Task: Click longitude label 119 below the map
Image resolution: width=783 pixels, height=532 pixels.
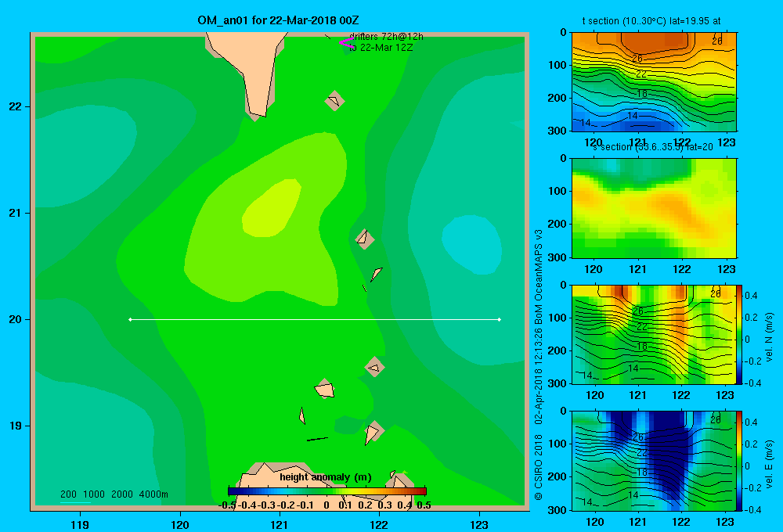Action: pos(81,524)
